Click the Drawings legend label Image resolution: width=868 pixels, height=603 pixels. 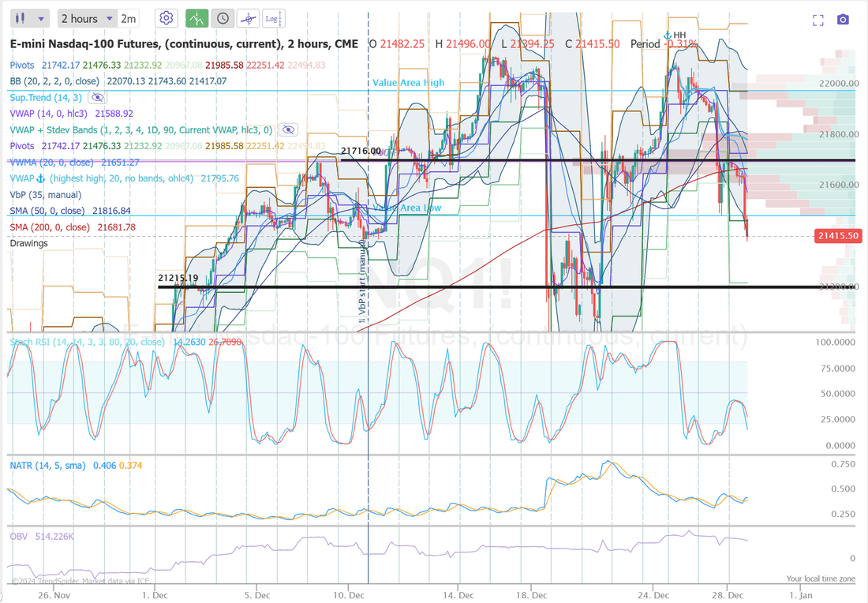tap(28, 243)
